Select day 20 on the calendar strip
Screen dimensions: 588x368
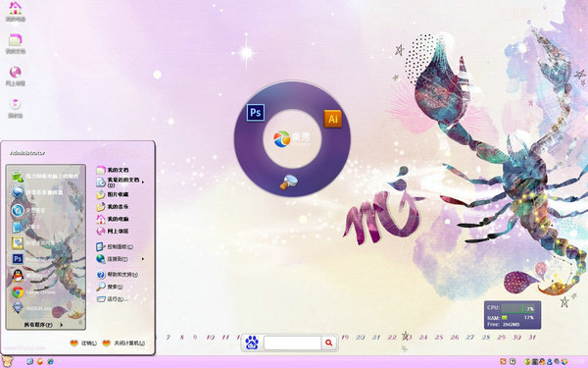point(361,338)
